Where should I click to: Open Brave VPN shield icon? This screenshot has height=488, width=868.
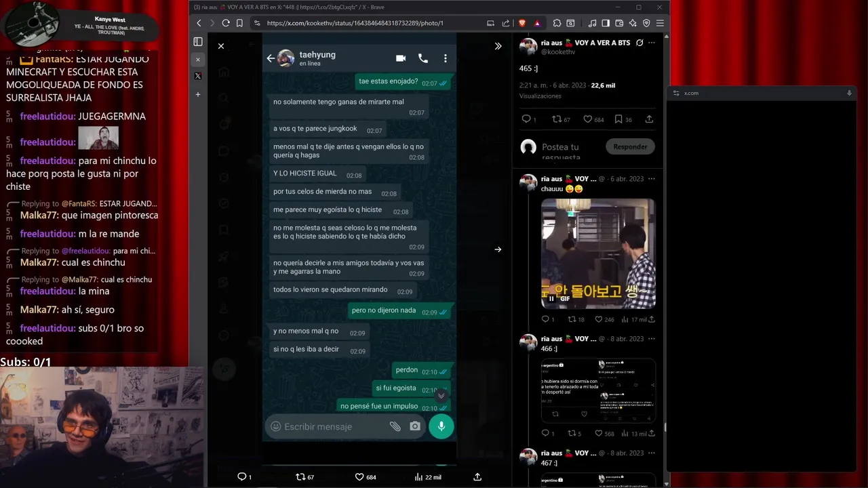(x=646, y=23)
